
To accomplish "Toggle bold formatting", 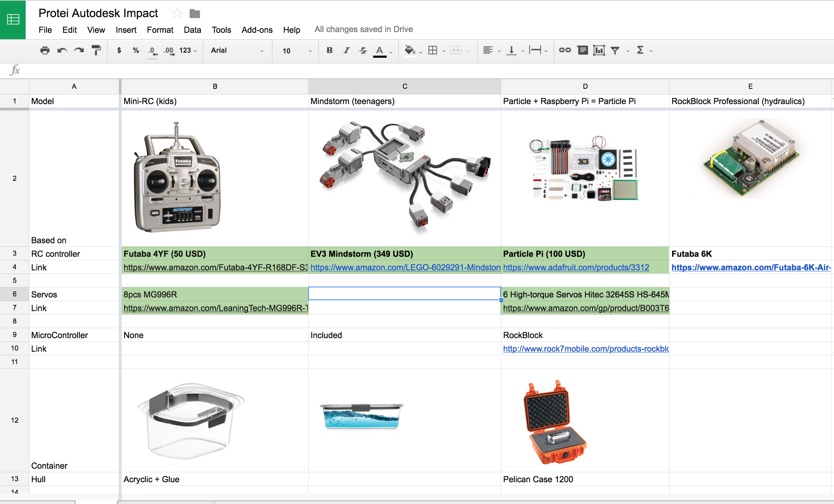I will click(329, 50).
